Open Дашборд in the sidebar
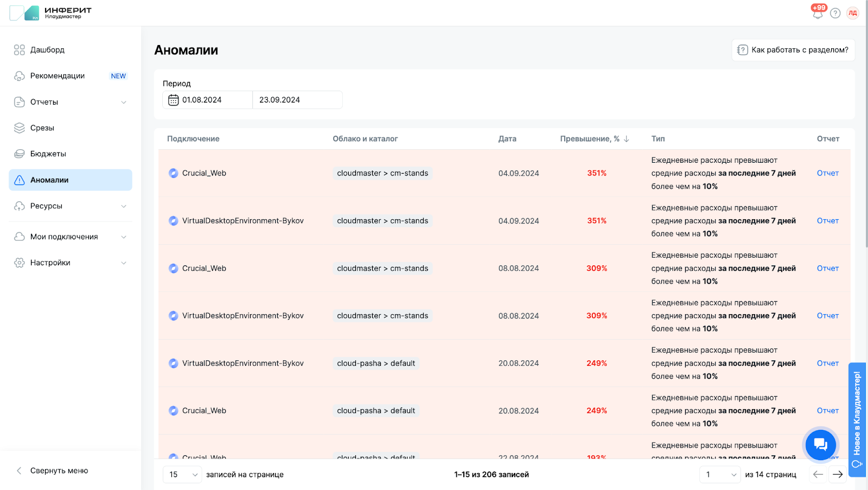 point(47,50)
